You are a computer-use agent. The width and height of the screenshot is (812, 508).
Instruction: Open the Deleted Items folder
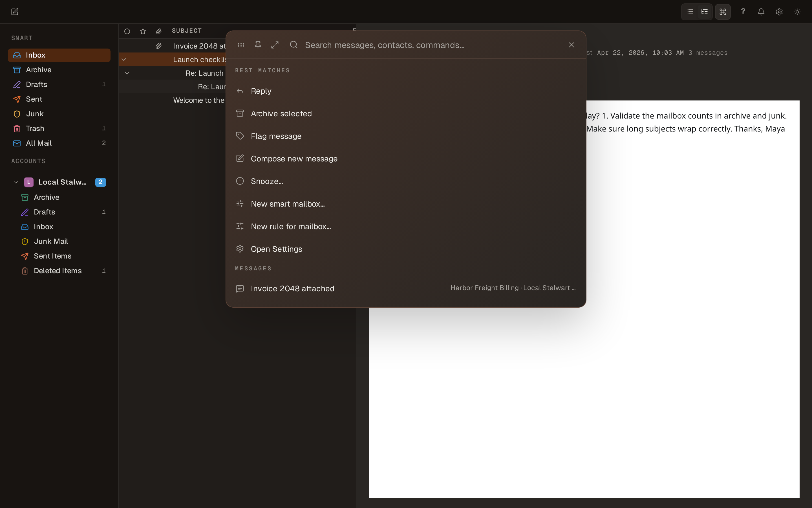click(x=63, y=271)
